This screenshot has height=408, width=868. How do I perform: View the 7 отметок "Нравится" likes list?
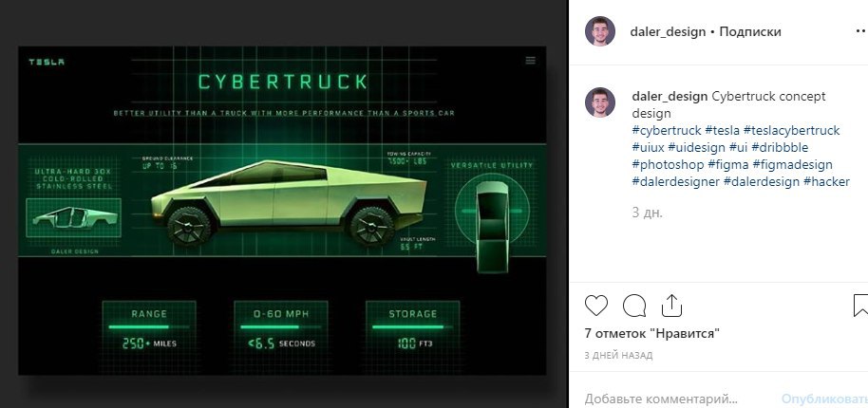click(x=652, y=333)
